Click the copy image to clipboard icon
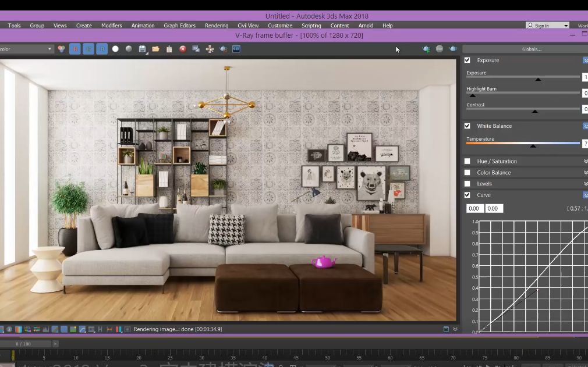Image resolution: width=588 pixels, height=367 pixels. [169, 49]
